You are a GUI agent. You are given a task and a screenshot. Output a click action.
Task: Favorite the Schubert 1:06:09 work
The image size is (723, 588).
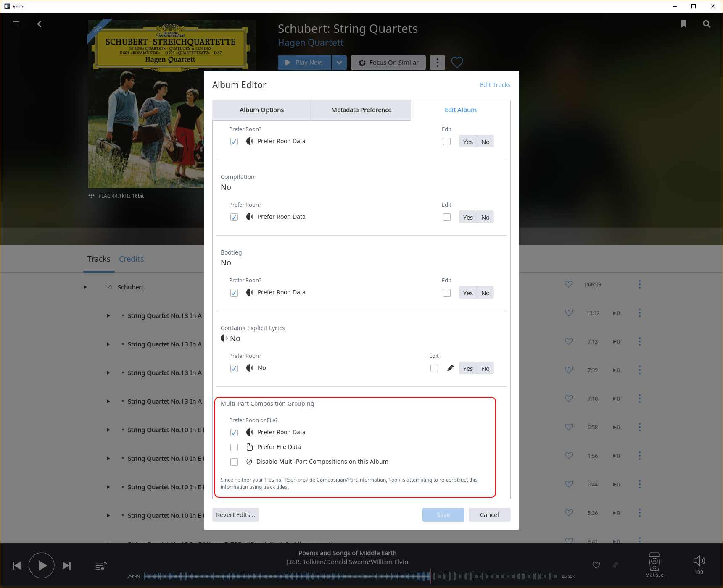pyautogui.click(x=569, y=284)
